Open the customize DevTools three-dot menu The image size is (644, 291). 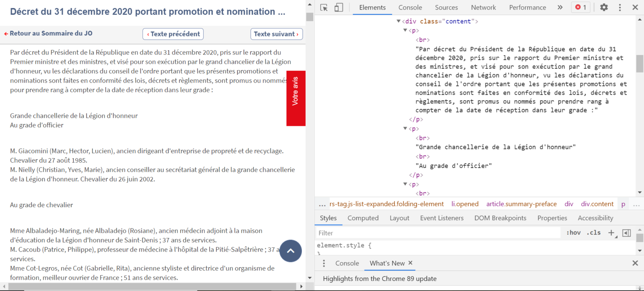pos(620,8)
